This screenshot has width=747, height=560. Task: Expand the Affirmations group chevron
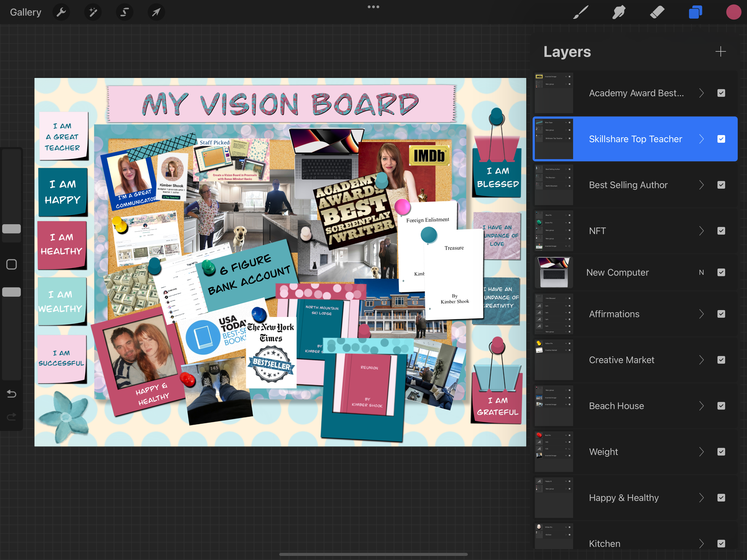(701, 314)
